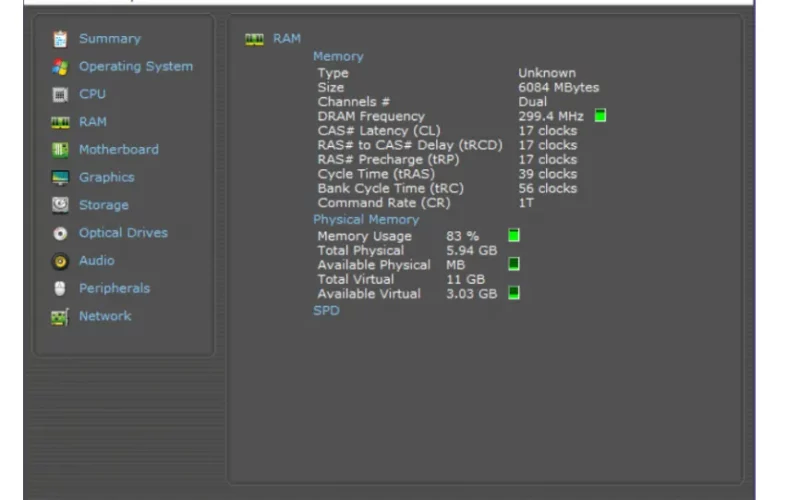800x500 pixels.
Task: Open the Summary section
Action: (110, 39)
